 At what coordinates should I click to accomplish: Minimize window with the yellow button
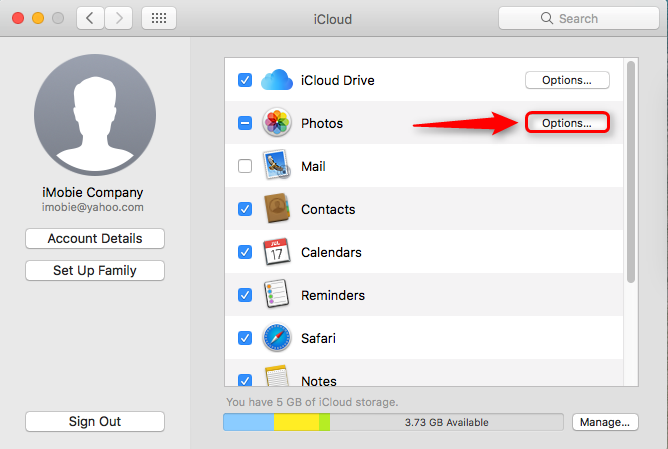coord(38,18)
